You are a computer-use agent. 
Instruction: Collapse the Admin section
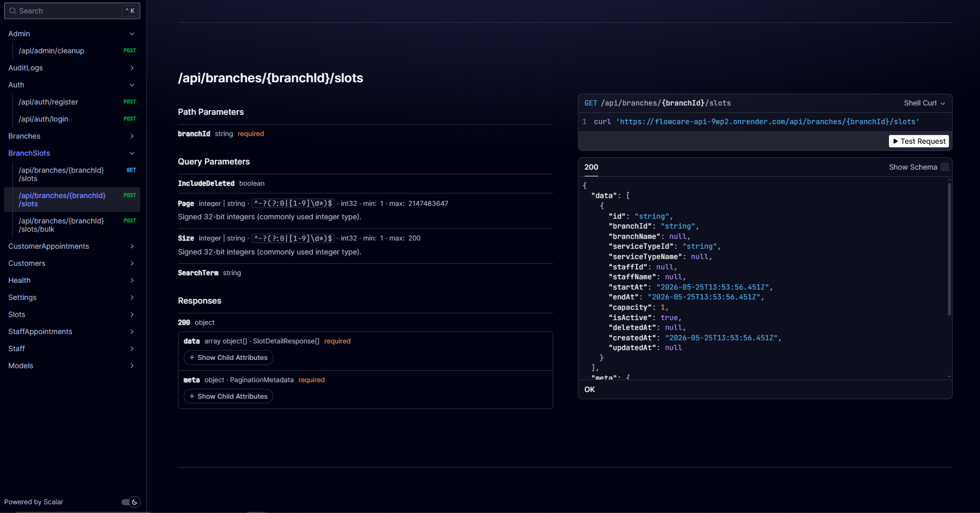[x=132, y=34]
